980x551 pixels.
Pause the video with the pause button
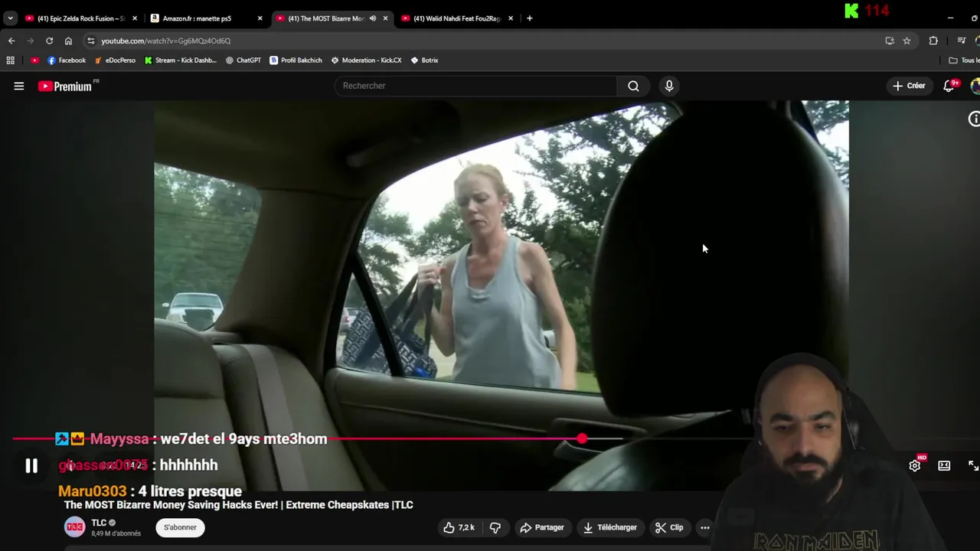[31, 465]
